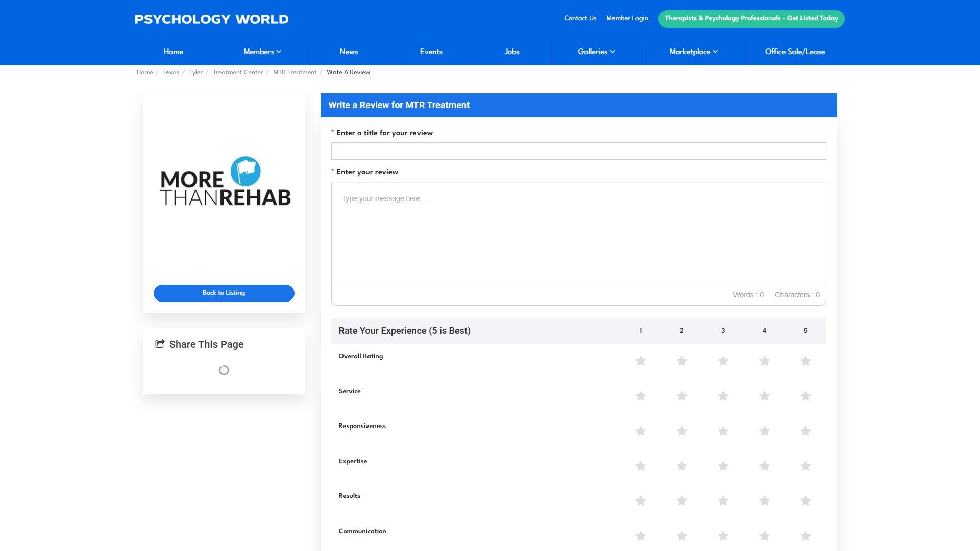Go to the Home nav item

(174, 52)
